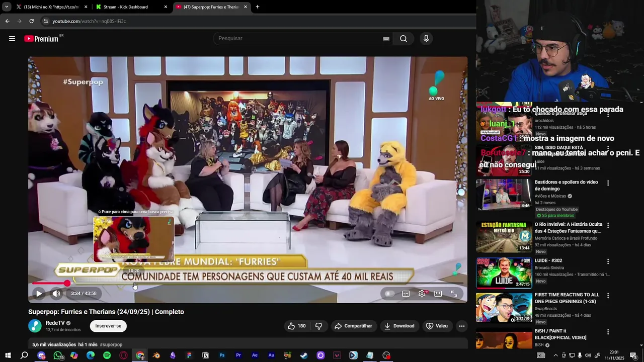Open options for O Rio Invisível video

(x=608, y=225)
